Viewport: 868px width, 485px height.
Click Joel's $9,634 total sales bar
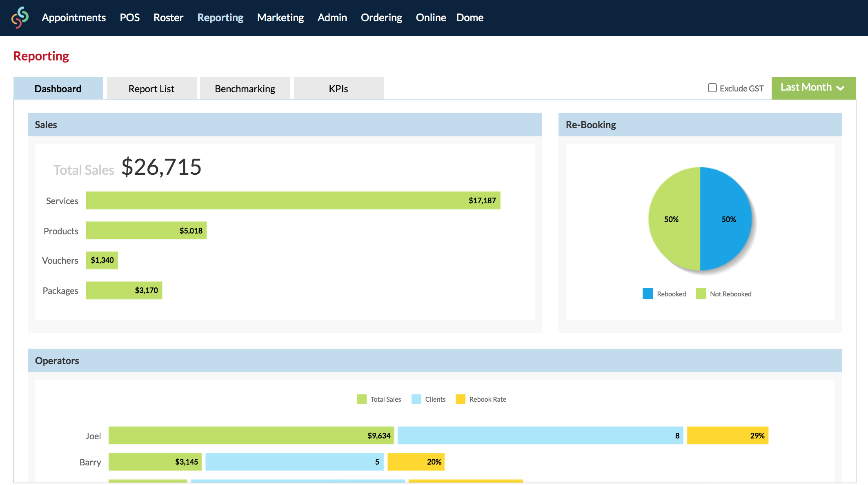click(251, 436)
